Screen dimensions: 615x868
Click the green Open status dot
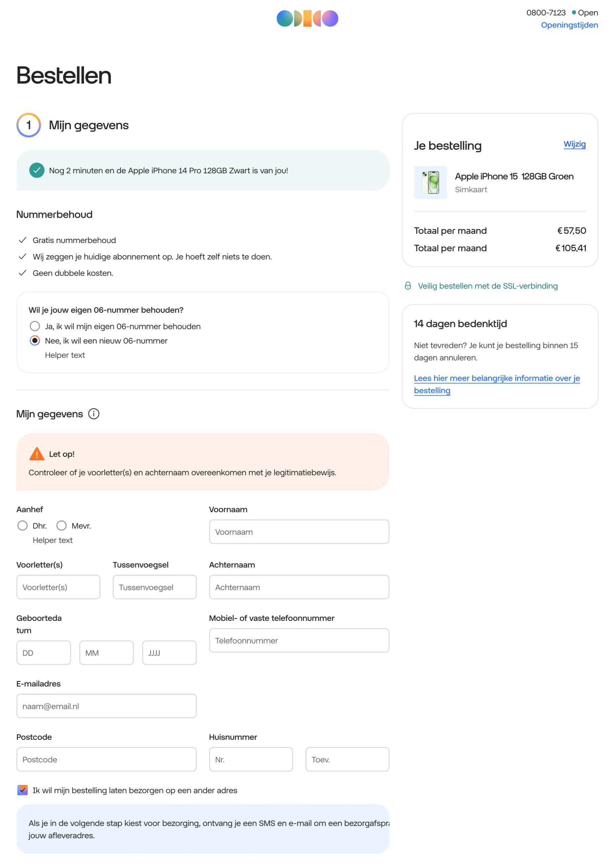pyautogui.click(x=574, y=13)
